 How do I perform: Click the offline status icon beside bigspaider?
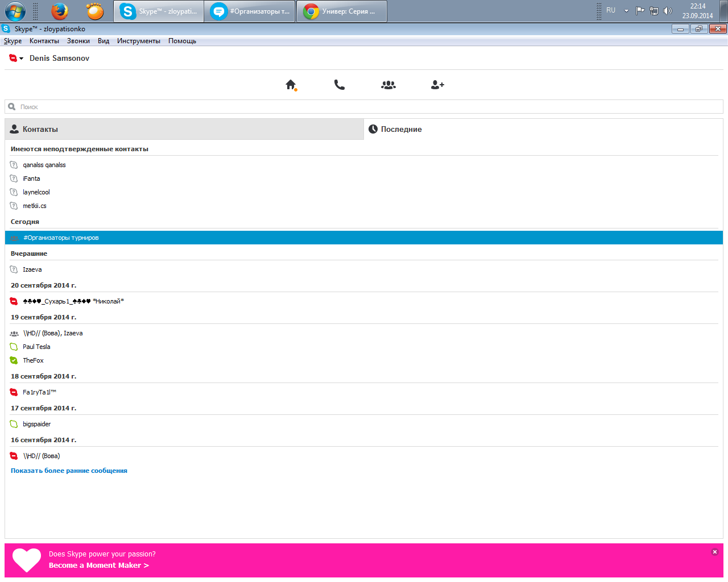tap(14, 424)
